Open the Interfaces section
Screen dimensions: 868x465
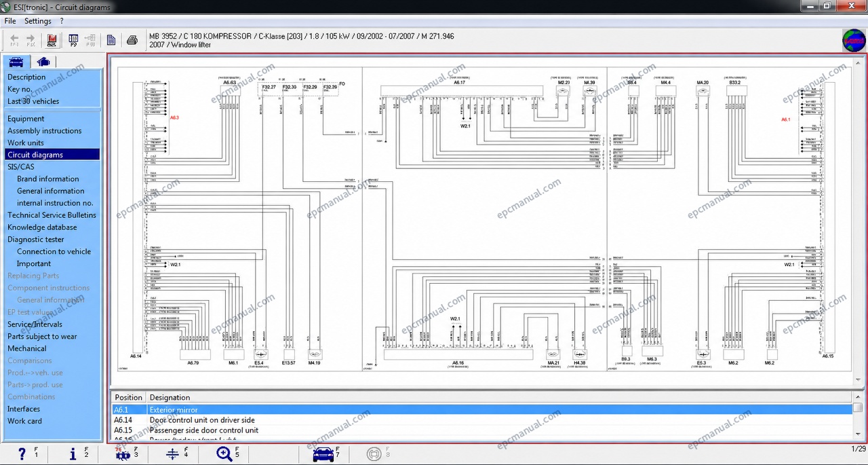(x=24, y=409)
